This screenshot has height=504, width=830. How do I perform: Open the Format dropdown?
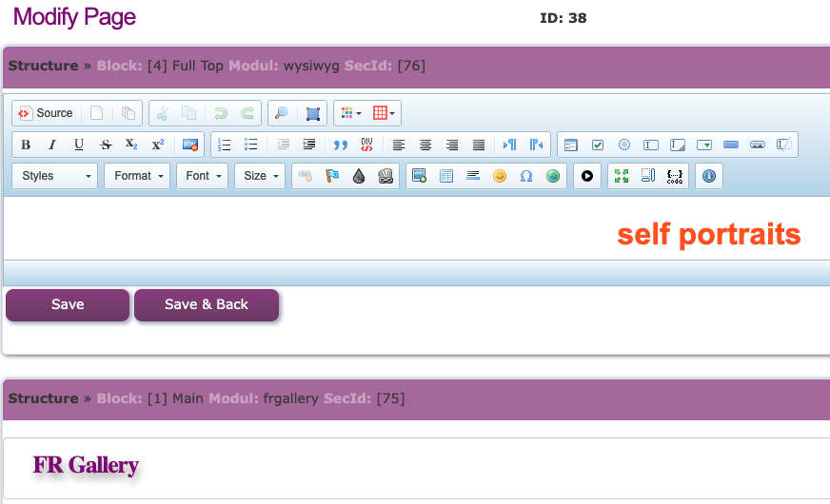137,176
